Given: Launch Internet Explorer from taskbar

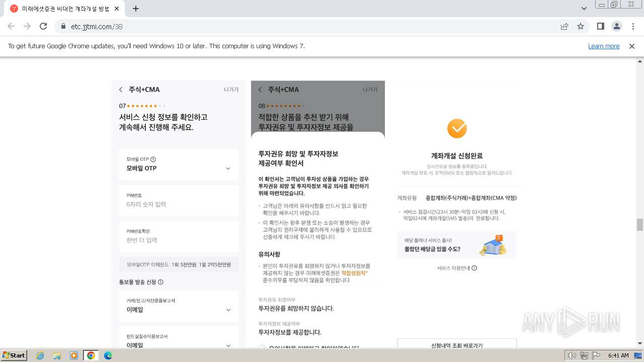Looking at the screenshot, I should point(40,355).
